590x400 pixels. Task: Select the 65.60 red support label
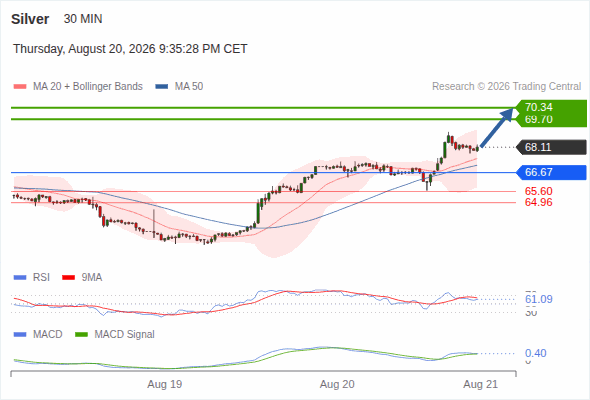click(x=539, y=191)
